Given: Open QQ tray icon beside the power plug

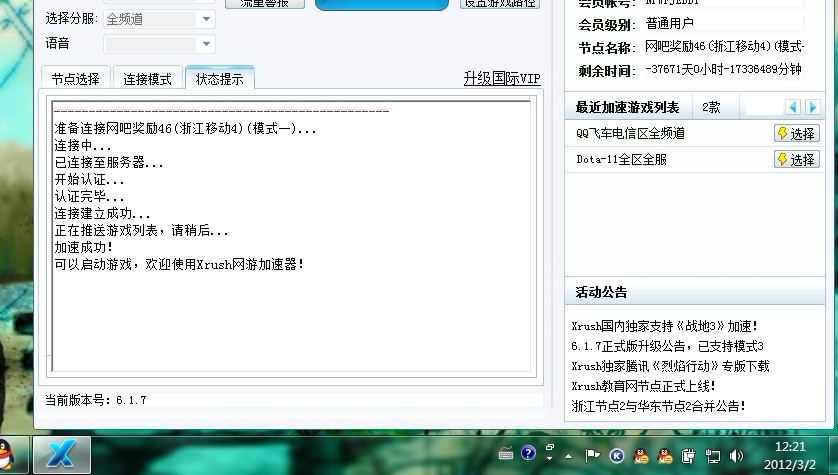Looking at the screenshot, I should [x=665, y=456].
